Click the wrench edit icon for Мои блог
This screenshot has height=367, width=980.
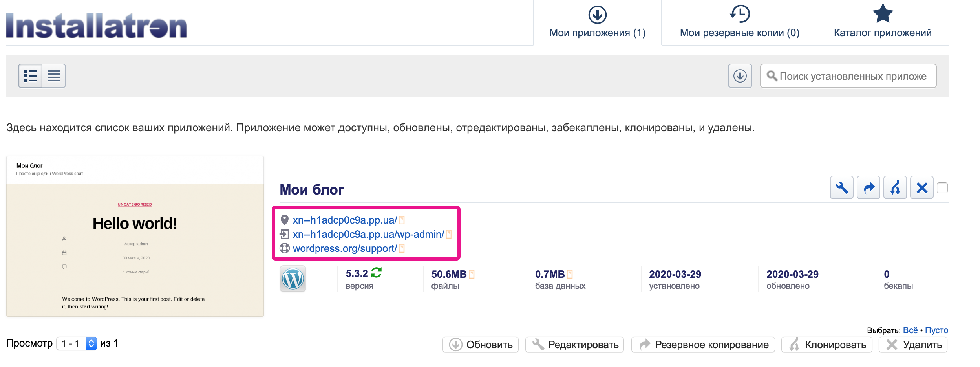tap(842, 188)
